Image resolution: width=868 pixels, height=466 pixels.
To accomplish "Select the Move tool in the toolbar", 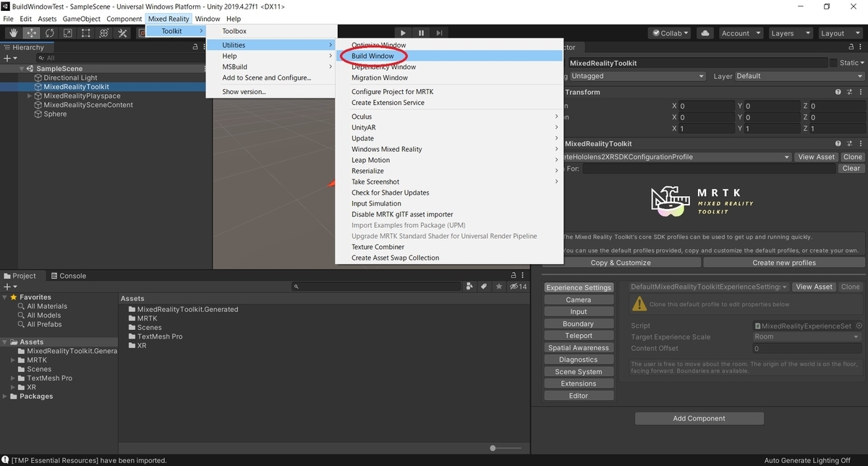I will click(32, 33).
